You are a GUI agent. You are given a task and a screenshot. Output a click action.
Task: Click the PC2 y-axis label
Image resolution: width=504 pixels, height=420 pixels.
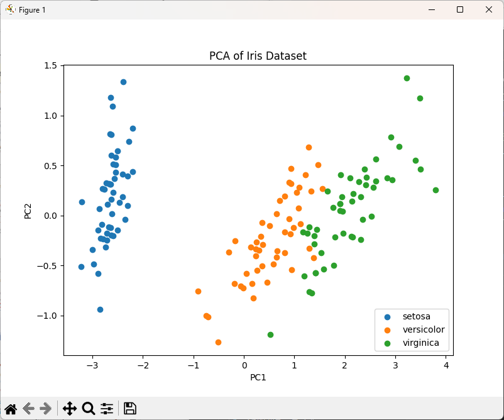[28, 210]
